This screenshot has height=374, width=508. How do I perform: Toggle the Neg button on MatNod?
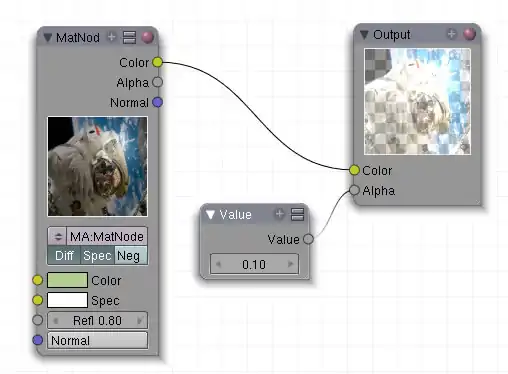[131, 256]
